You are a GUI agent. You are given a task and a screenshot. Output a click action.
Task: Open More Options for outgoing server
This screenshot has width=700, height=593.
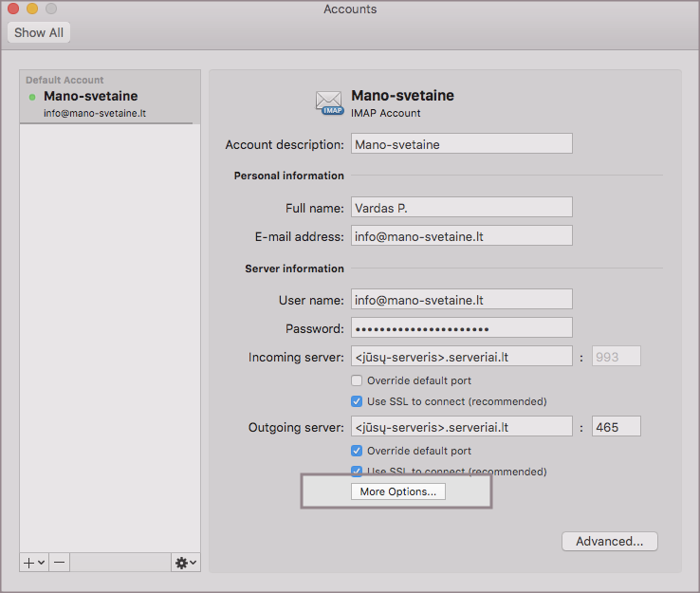[397, 491]
